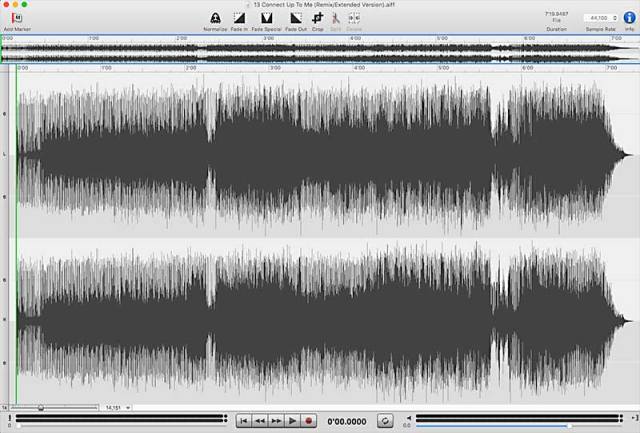Image resolution: width=640 pixels, height=433 pixels.
Task: Start playback with the Play button
Action: [292, 421]
